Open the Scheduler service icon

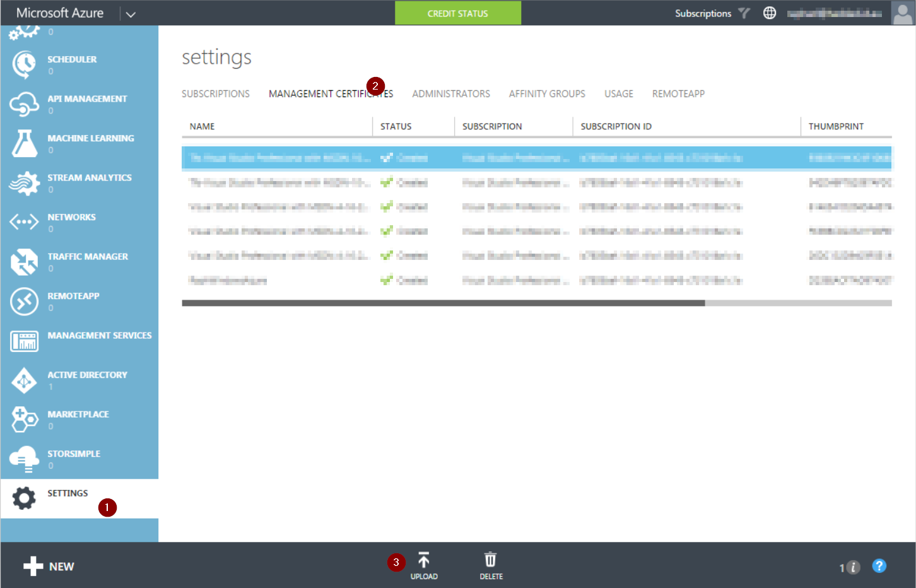pyautogui.click(x=24, y=64)
